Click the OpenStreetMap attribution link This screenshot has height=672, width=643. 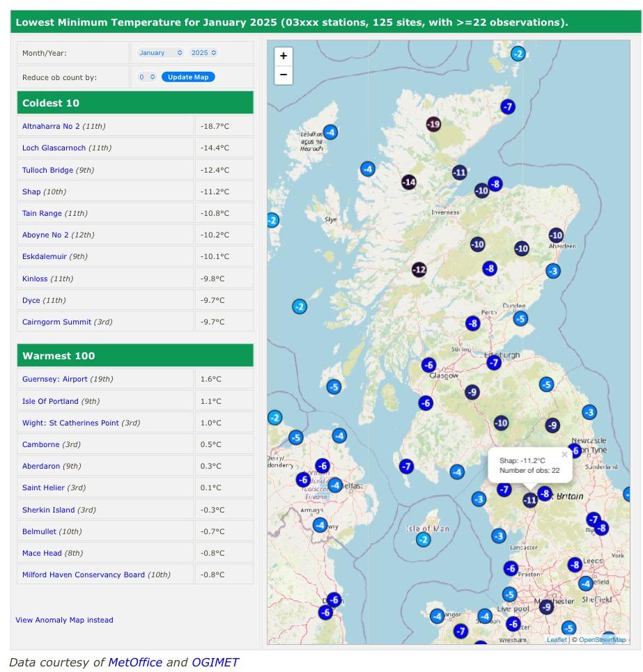[602, 639]
